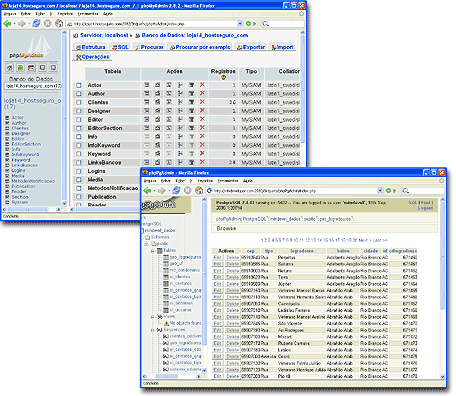
Task: Click red Drop X in Keyword row
Action: point(202,154)
